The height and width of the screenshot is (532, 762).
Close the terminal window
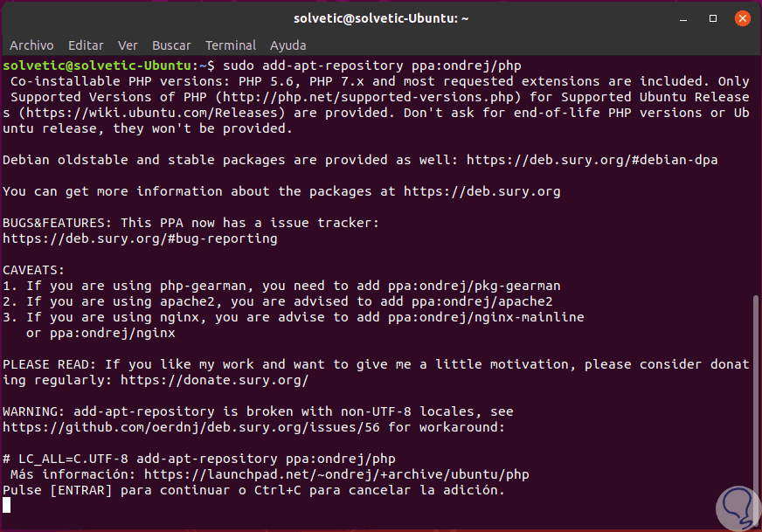point(741,17)
